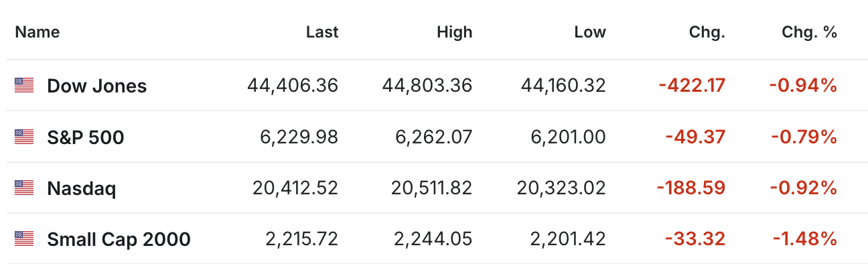The height and width of the screenshot is (264, 868).
Task: Sort table by Last column header
Action: [x=322, y=31]
